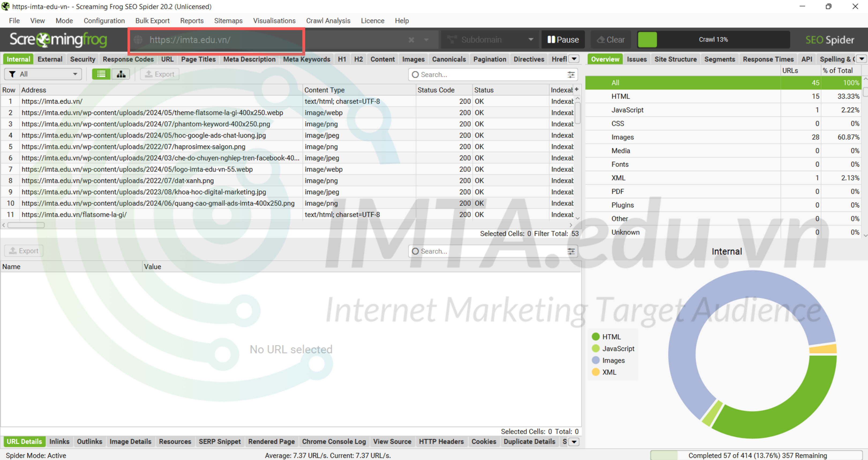This screenshot has width=868, height=460.
Task: Select the Images row in Overview
Action: 723,137
